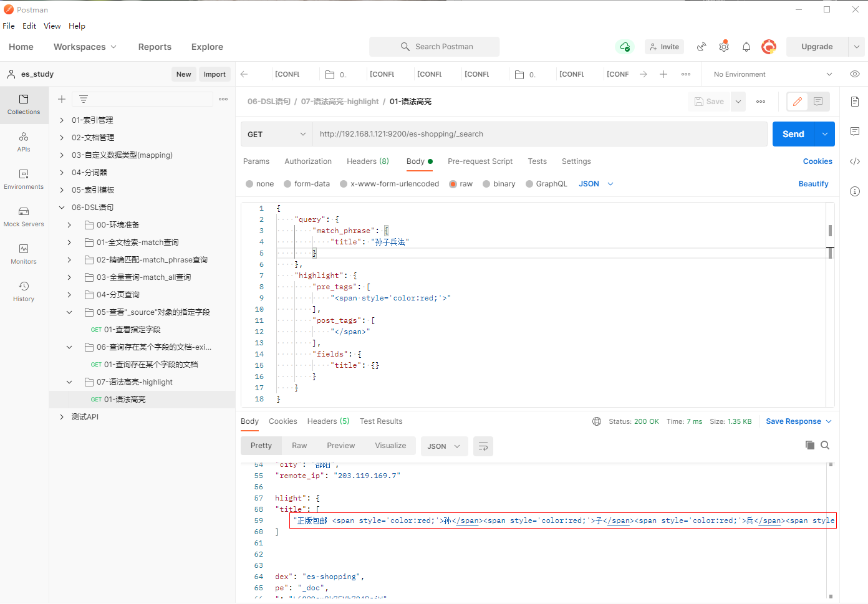Open the GET method dropdown
Screen dimensions: 868x604
(x=276, y=134)
